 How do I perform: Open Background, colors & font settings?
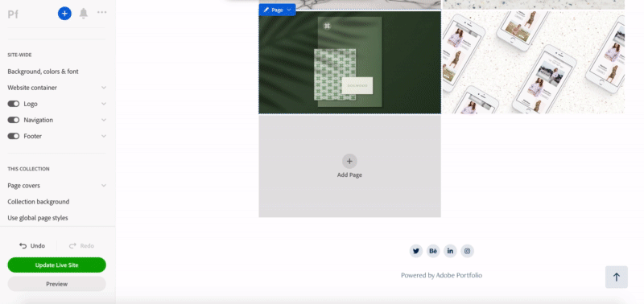click(43, 72)
